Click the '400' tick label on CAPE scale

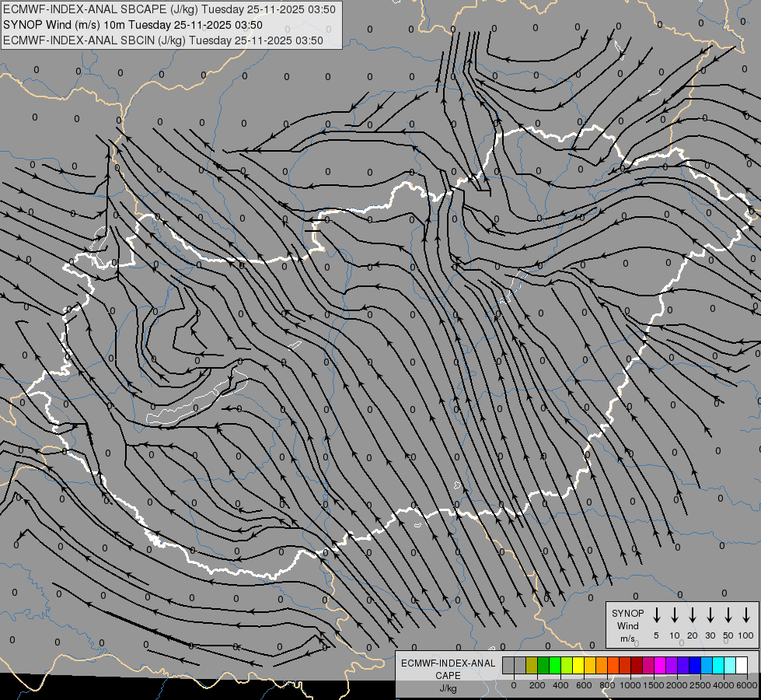(x=560, y=685)
